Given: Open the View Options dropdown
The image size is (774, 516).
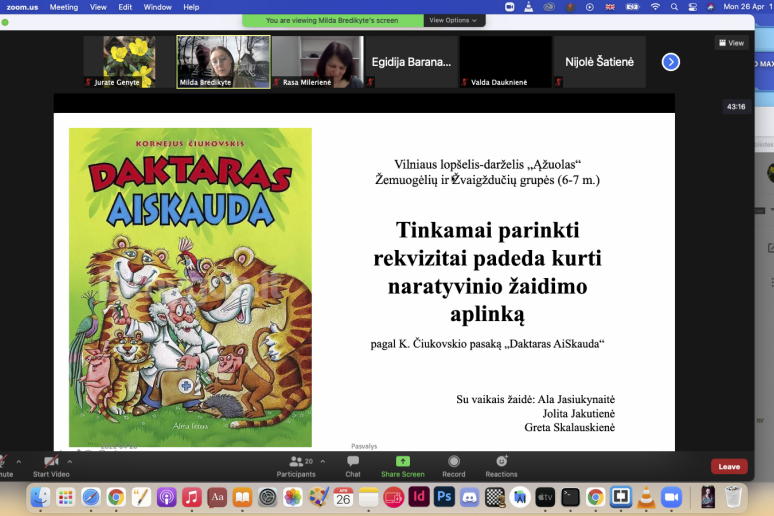Looking at the screenshot, I should [453, 20].
